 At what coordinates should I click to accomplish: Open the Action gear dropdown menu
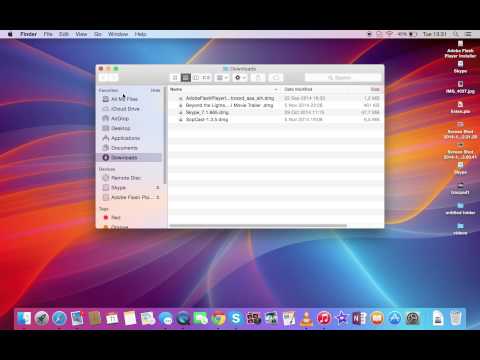click(240, 78)
